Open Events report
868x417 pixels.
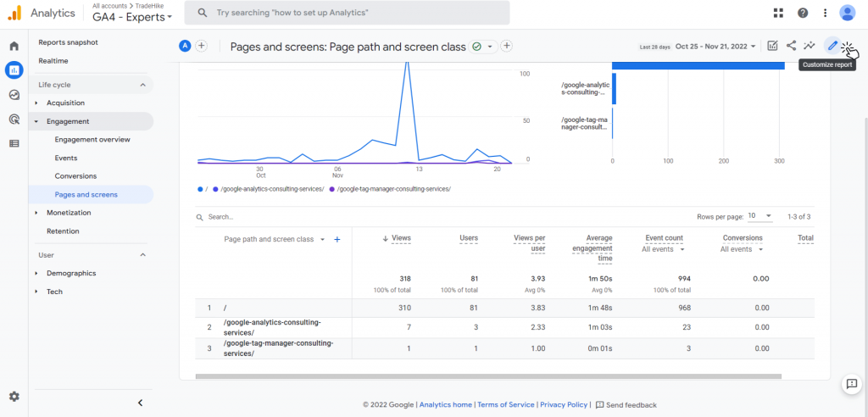tap(66, 158)
